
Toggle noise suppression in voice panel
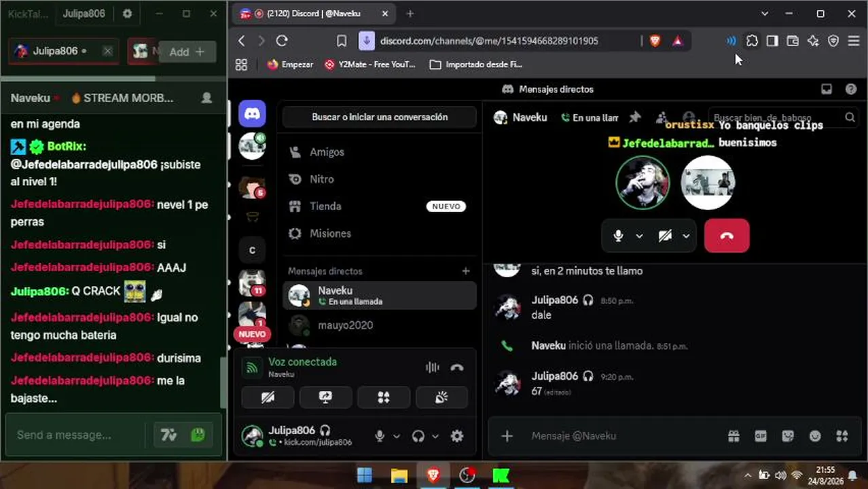[433, 367]
